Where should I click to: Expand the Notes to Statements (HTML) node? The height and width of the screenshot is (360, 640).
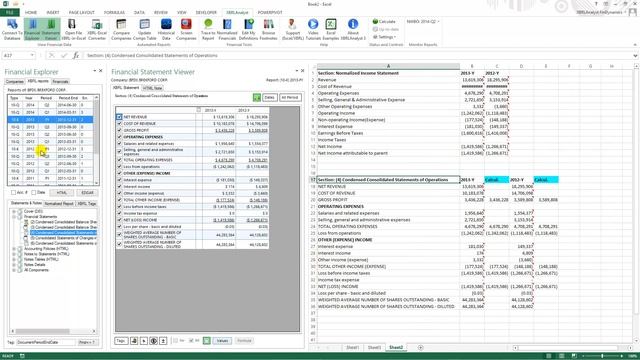point(14,254)
